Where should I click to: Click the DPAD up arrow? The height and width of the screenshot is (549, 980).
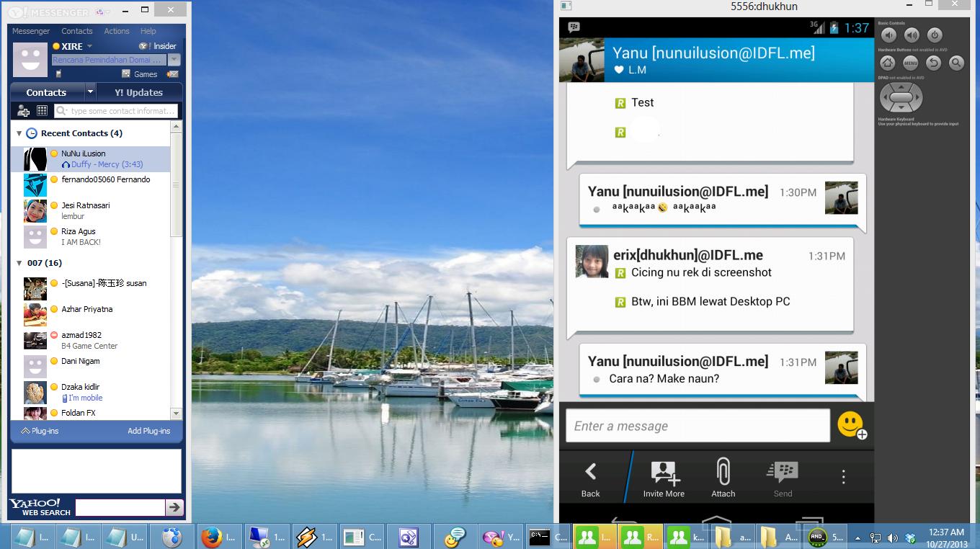(x=901, y=87)
